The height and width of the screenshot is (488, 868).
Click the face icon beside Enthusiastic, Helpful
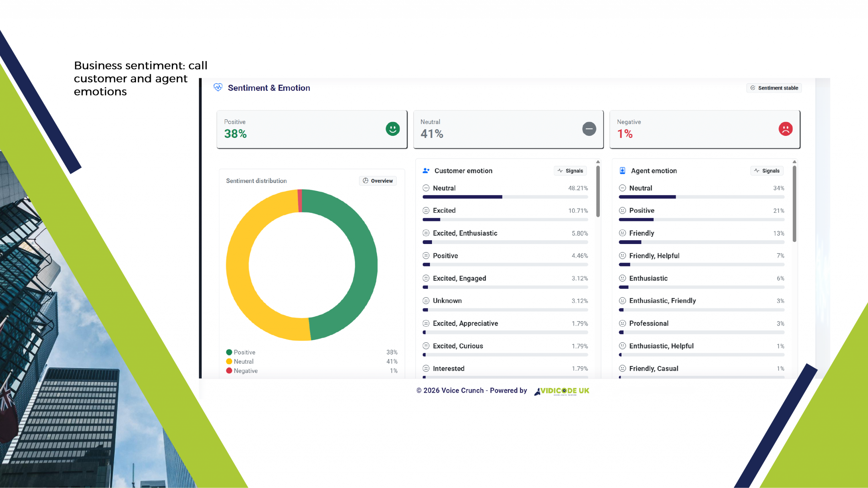(622, 346)
